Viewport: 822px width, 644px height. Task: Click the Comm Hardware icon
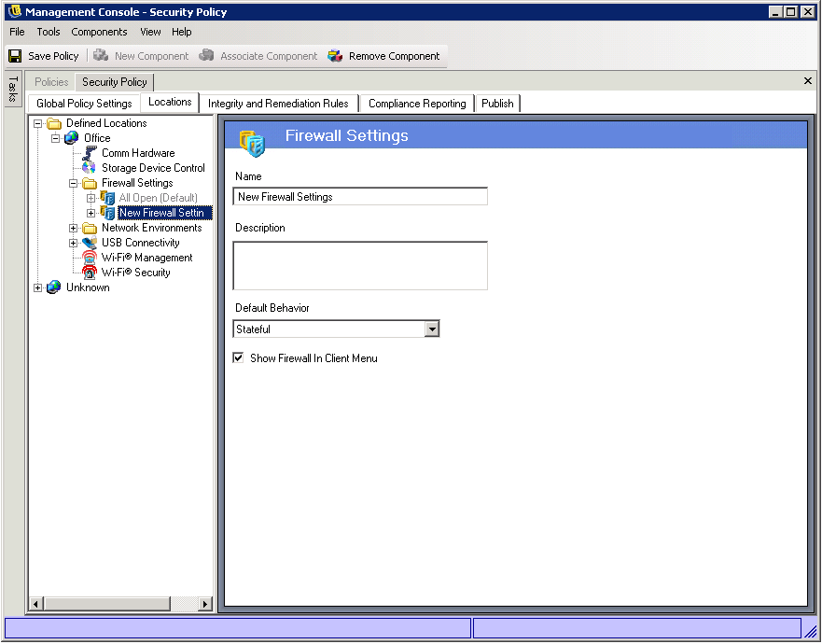(90, 153)
